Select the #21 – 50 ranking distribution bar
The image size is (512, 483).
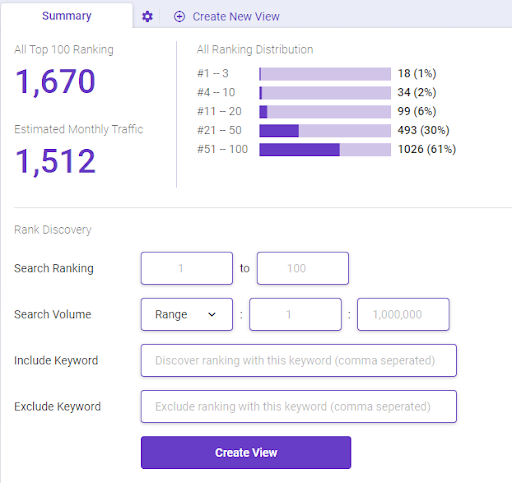pyautogui.click(x=325, y=131)
